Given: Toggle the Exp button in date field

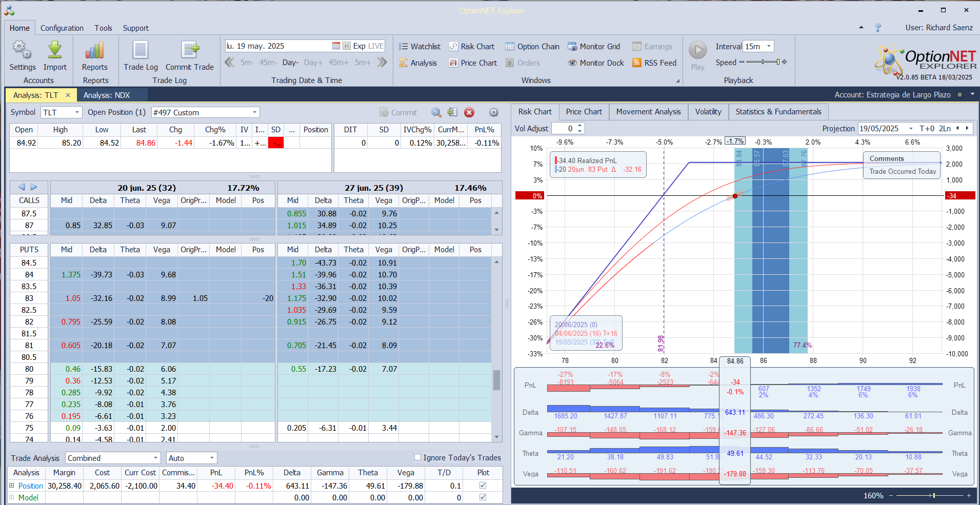Looking at the screenshot, I should pyautogui.click(x=359, y=46).
